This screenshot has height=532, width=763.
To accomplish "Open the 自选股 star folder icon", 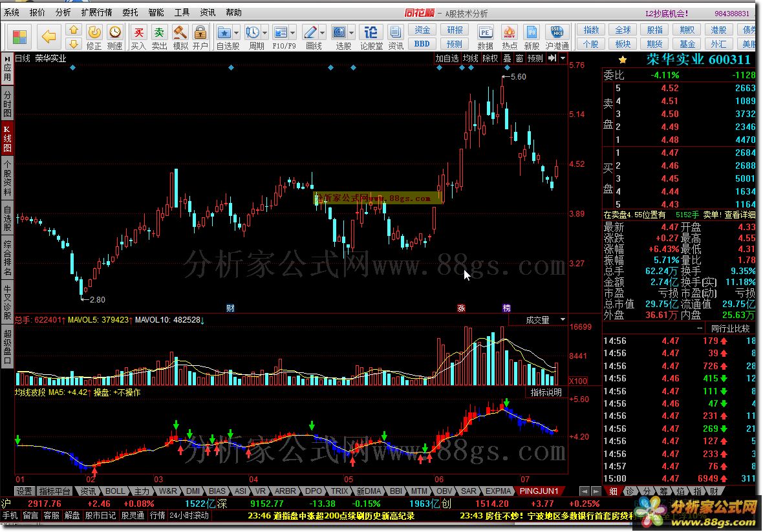I will pyautogui.click(x=224, y=32).
